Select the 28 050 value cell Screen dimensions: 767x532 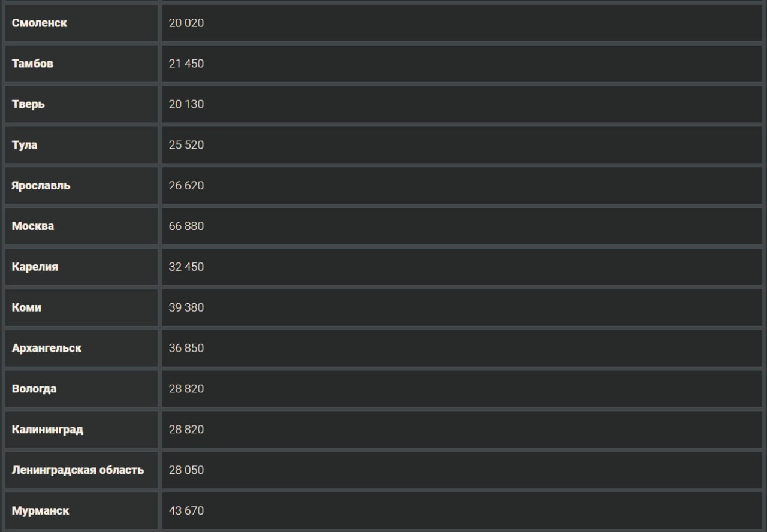point(186,470)
